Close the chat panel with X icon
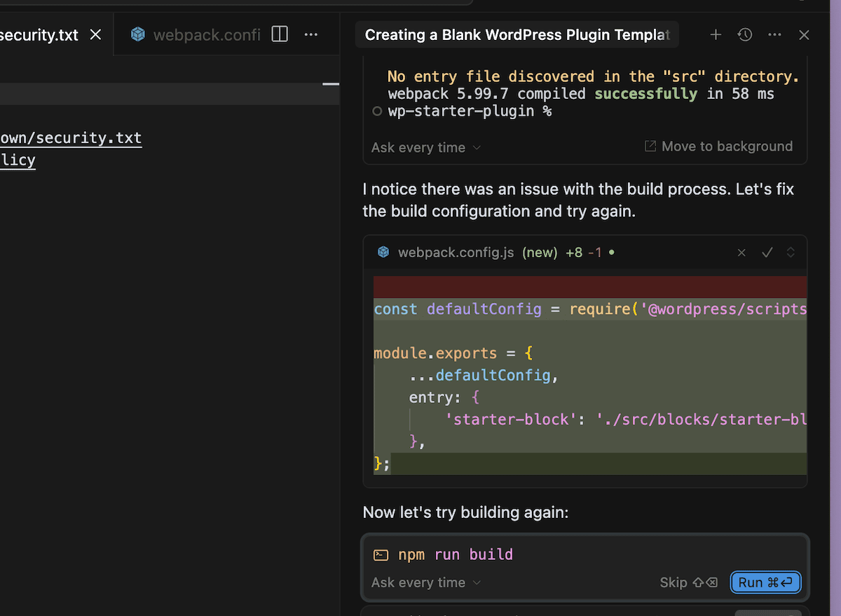 tap(804, 34)
